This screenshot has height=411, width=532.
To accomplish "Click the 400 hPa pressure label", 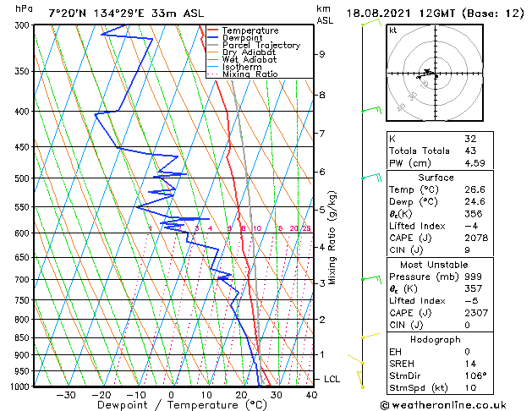I will click(x=24, y=112).
